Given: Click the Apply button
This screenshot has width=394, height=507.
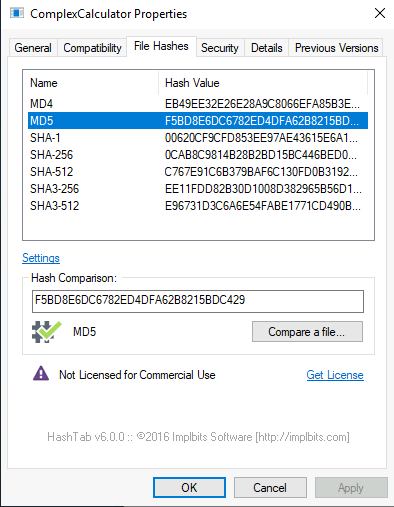Looking at the screenshot, I should 351,488.
